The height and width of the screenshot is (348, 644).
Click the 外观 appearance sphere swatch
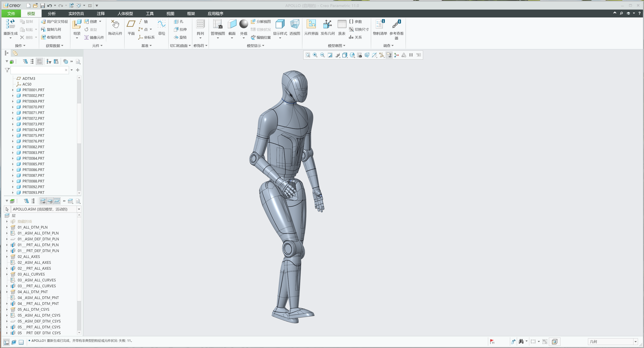[x=243, y=24]
